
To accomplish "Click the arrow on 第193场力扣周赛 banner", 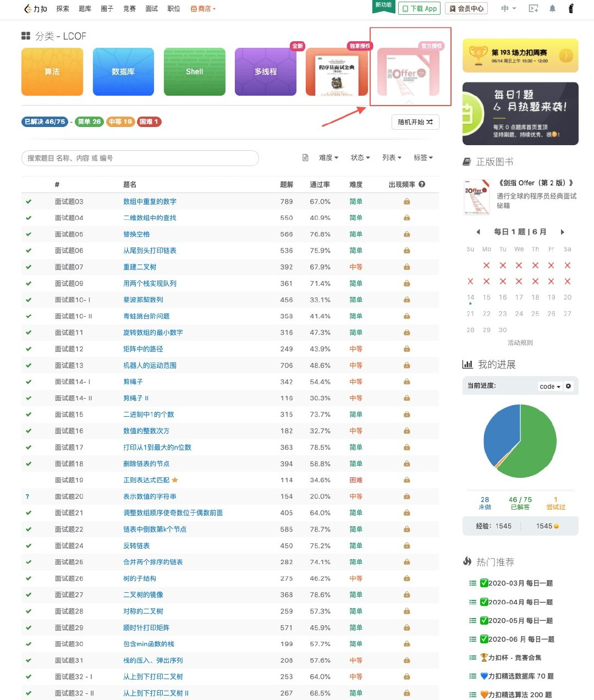I will pyautogui.click(x=566, y=56).
